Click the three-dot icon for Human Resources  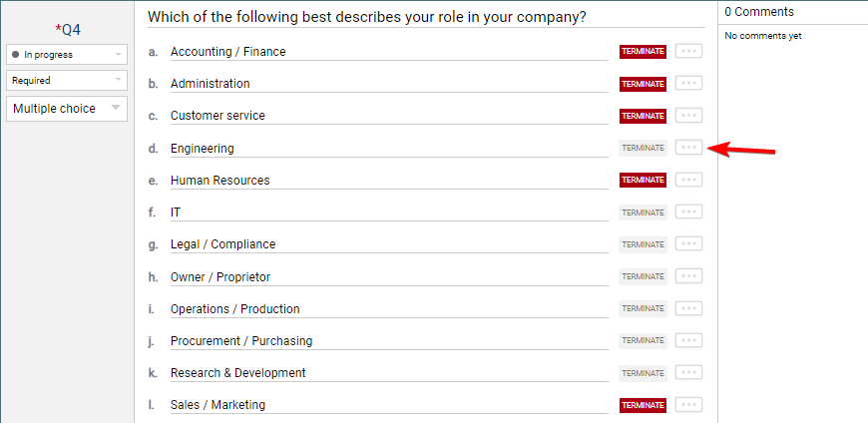[688, 180]
